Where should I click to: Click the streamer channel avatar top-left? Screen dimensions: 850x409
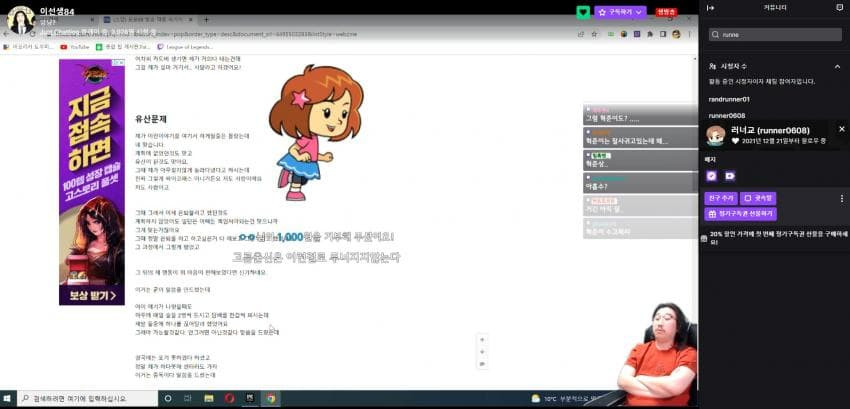click(21, 20)
